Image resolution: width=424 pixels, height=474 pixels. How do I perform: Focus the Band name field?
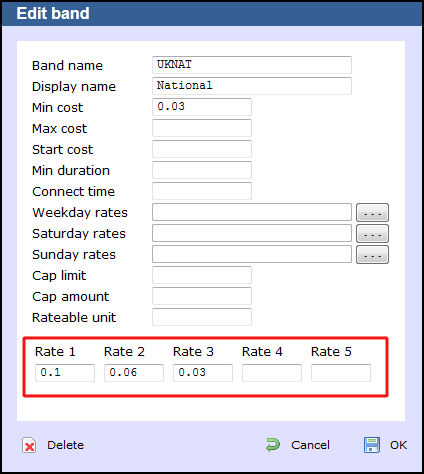(x=252, y=65)
